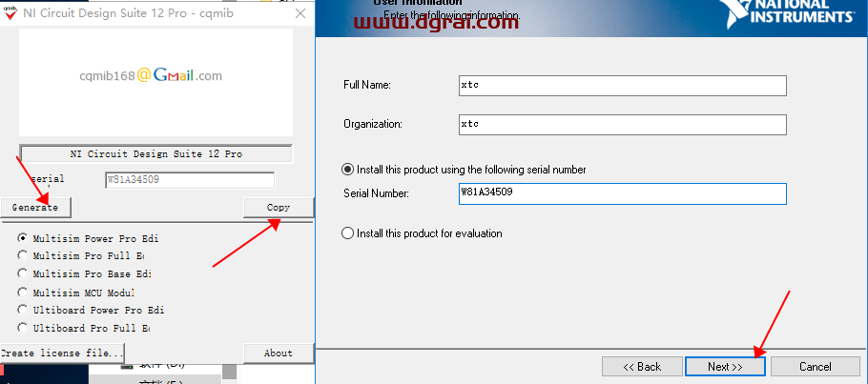
Task: Open Create license file dialog
Action: pos(61,353)
